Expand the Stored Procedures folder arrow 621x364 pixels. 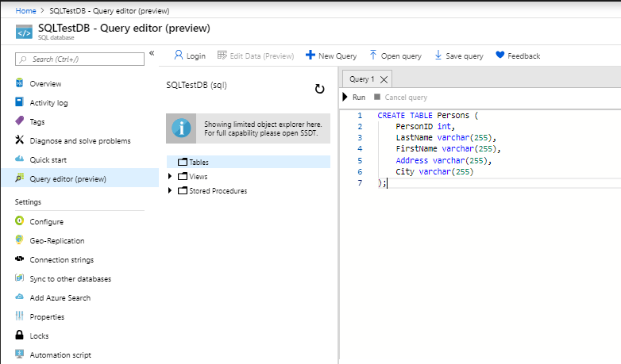pos(170,190)
